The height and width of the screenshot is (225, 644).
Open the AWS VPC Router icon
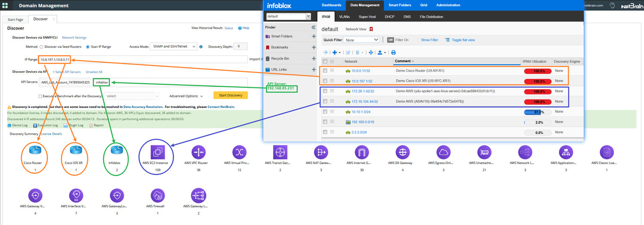tap(199, 152)
